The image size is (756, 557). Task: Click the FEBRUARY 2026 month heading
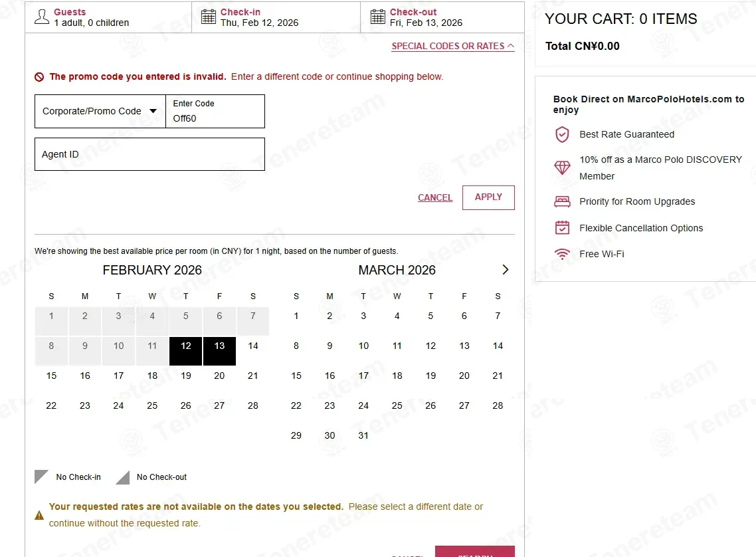click(152, 270)
